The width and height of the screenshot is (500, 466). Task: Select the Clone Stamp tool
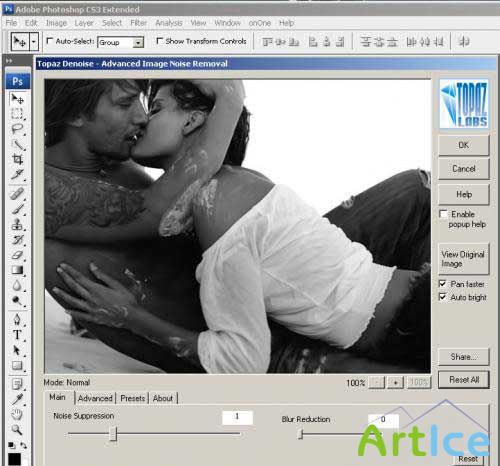coord(17,224)
